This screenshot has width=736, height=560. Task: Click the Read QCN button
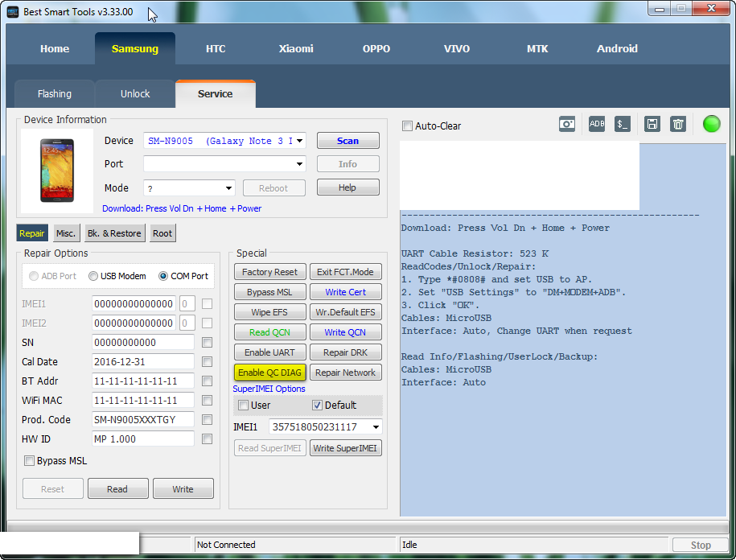coord(270,332)
